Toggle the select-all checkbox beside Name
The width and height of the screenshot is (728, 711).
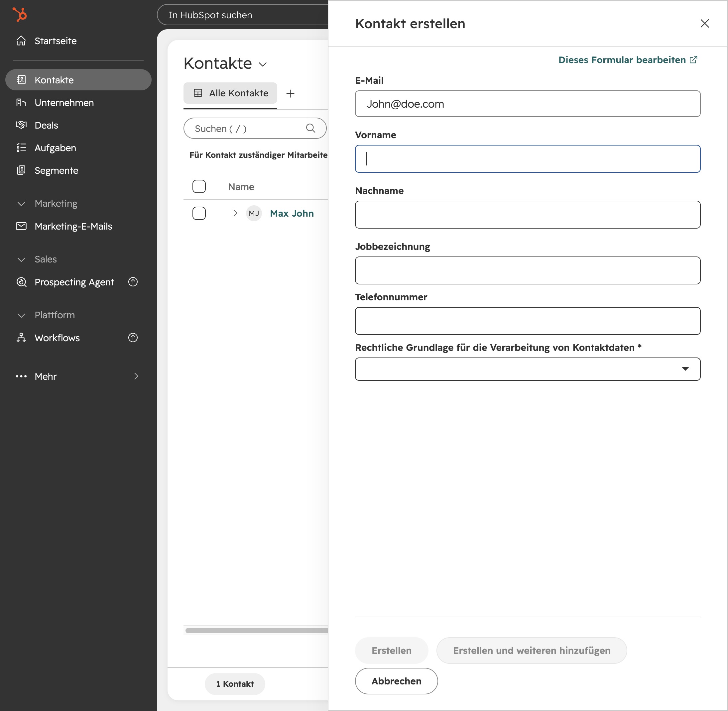coord(199,186)
